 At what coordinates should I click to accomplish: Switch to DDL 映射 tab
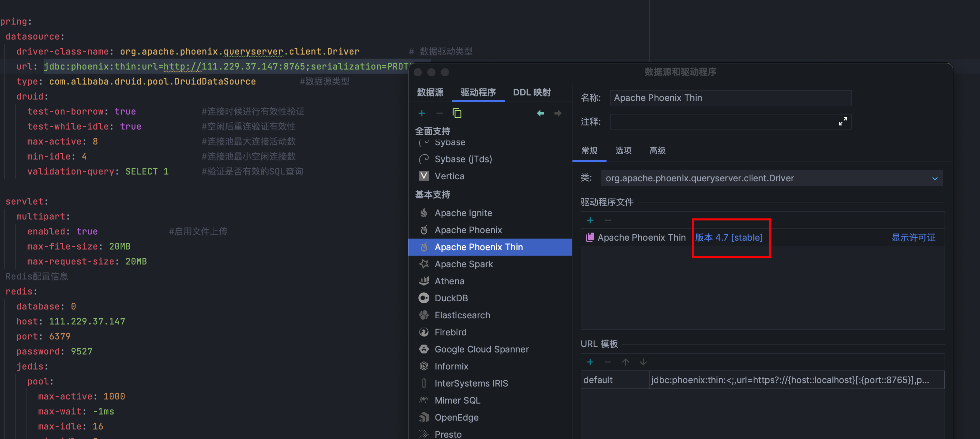(532, 92)
